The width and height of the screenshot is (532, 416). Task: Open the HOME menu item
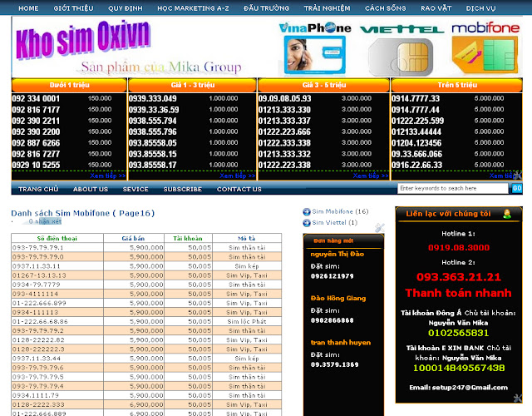[x=28, y=8]
